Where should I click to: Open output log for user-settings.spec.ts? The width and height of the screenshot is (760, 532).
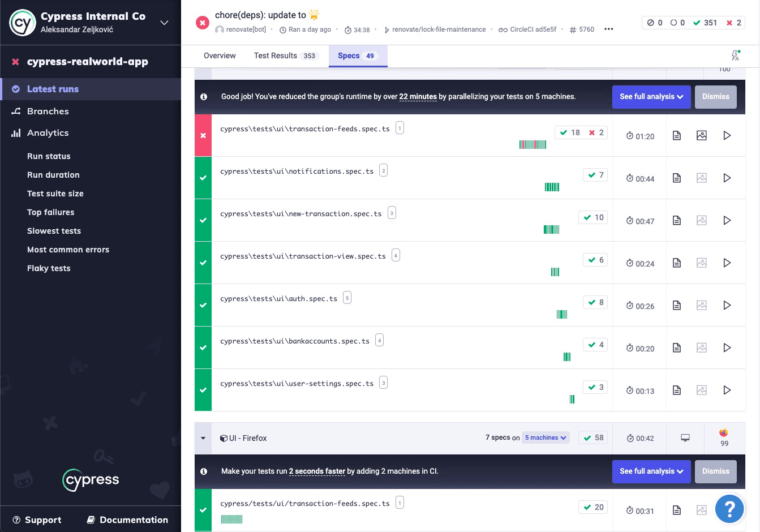676,390
